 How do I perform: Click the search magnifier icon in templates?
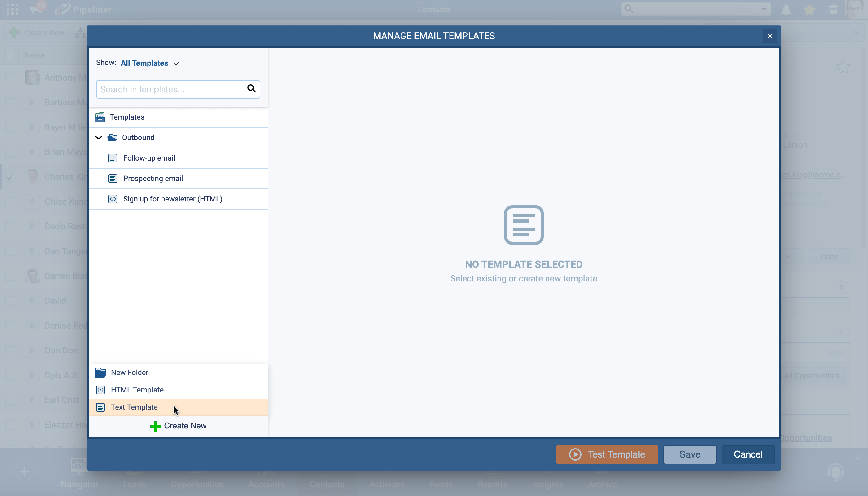tap(251, 89)
